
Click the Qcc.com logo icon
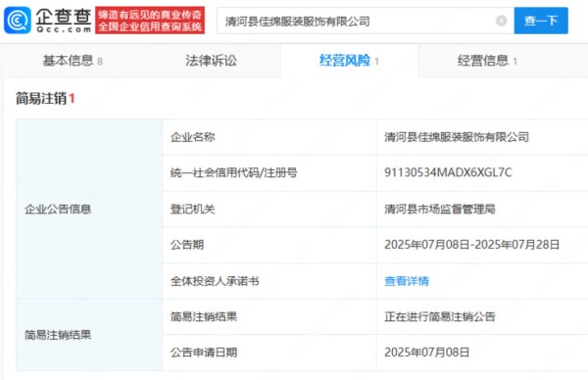pyautogui.click(x=18, y=21)
